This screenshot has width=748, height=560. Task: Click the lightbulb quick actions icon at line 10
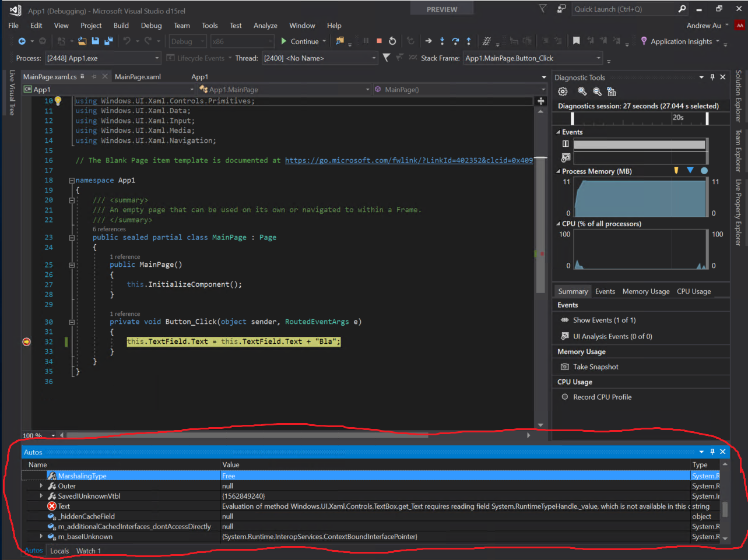click(x=58, y=101)
